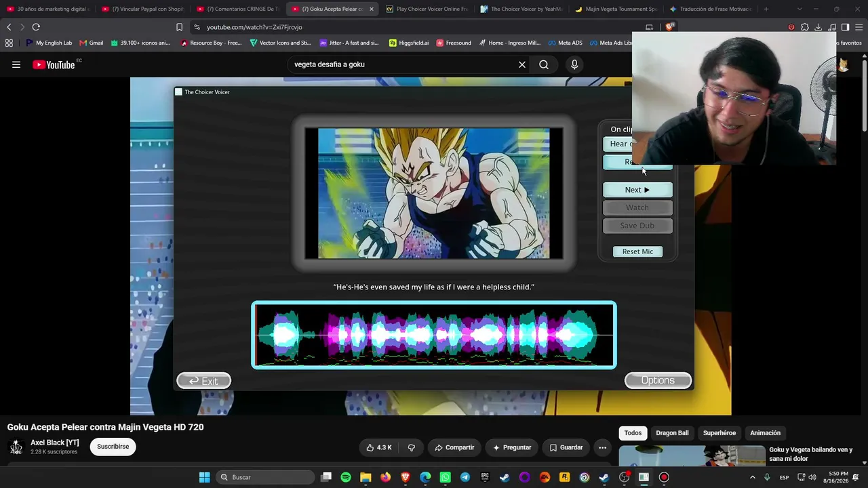868x488 pixels.
Task: Open Spotify from the taskbar
Action: tap(346, 477)
